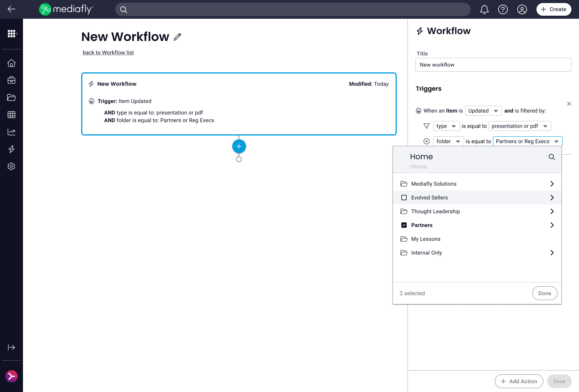The image size is (579, 392).
Task: Select the Internal Only folder
Action: point(426,253)
